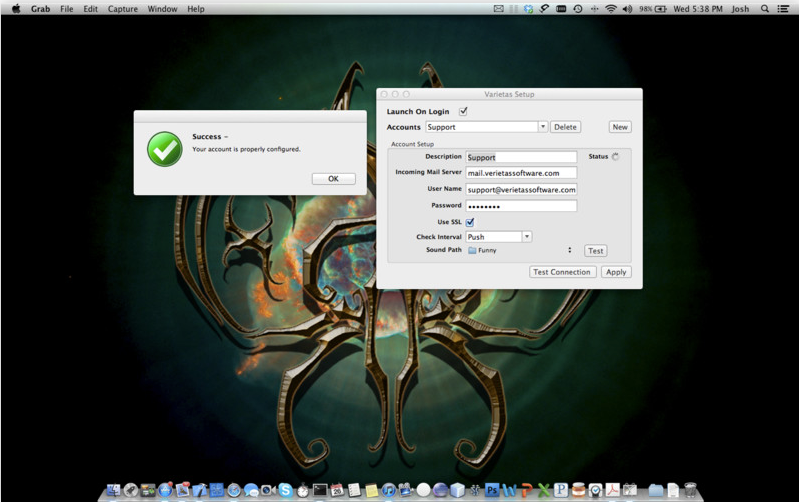This screenshot has width=799, height=502.
Task: Open the Sound Path Funny popup selector
Action: click(x=521, y=250)
